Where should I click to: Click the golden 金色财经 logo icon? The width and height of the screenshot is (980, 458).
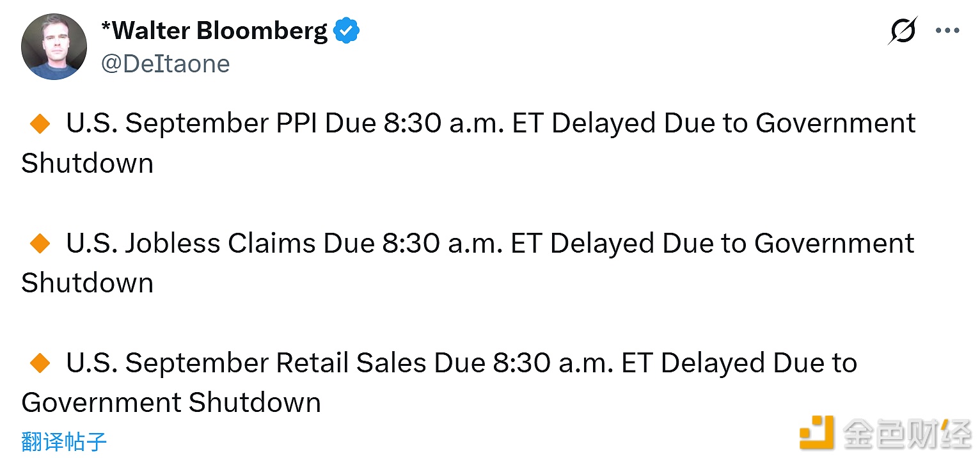(817, 432)
